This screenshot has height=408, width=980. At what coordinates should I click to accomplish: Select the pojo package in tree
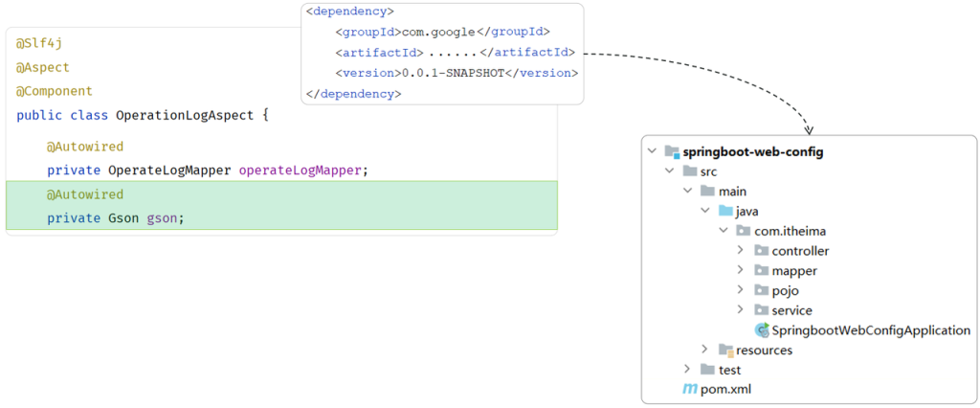click(785, 290)
